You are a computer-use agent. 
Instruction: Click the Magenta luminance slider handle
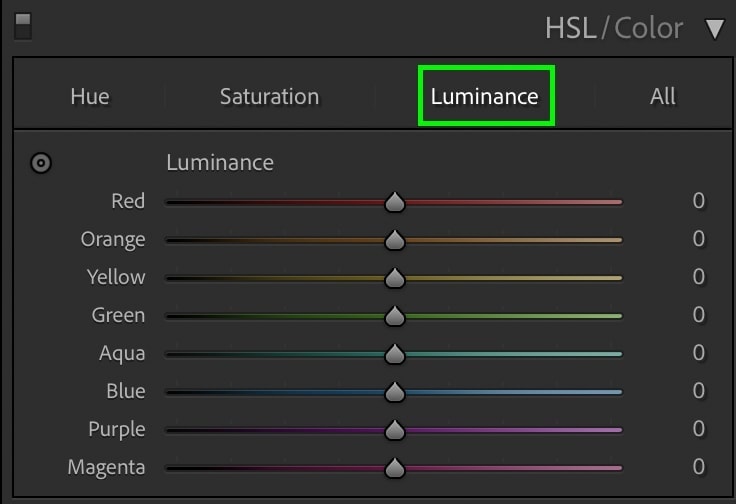pyautogui.click(x=395, y=468)
